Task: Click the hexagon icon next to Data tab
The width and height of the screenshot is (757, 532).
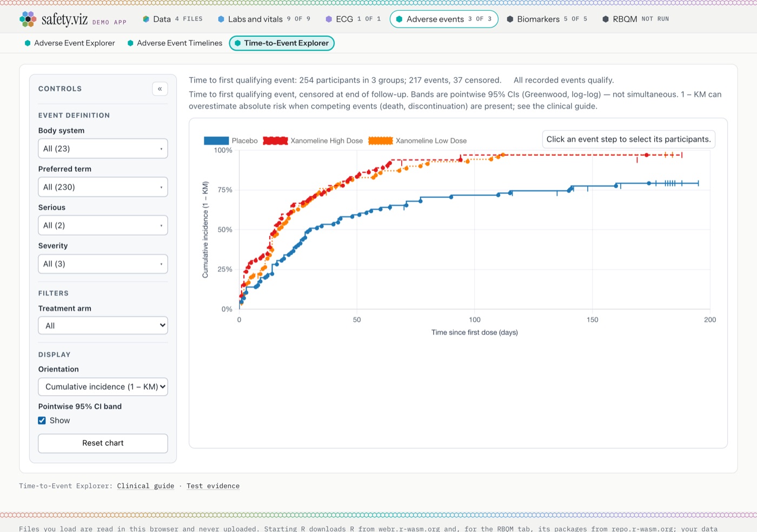Action: [x=146, y=19]
